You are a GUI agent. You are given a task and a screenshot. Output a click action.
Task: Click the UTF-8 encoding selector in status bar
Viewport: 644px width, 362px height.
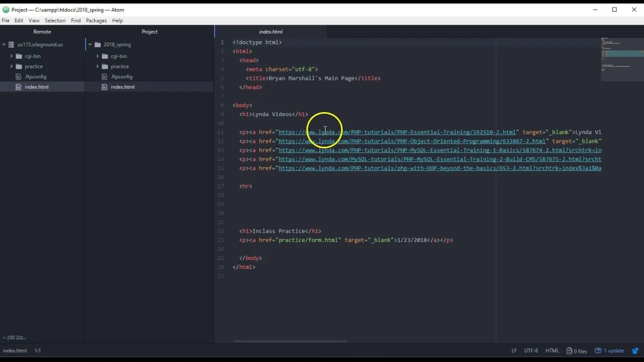(531, 350)
